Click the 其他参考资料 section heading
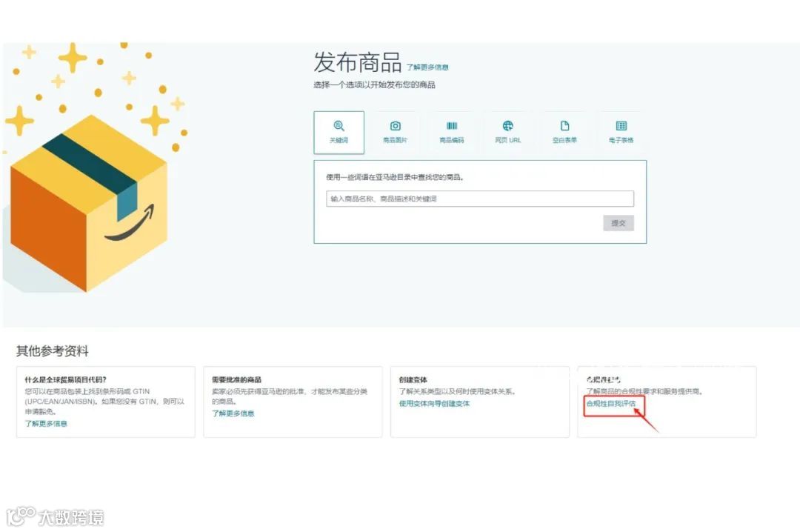The height and width of the screenshot is (532, 800). coord(53,350)
